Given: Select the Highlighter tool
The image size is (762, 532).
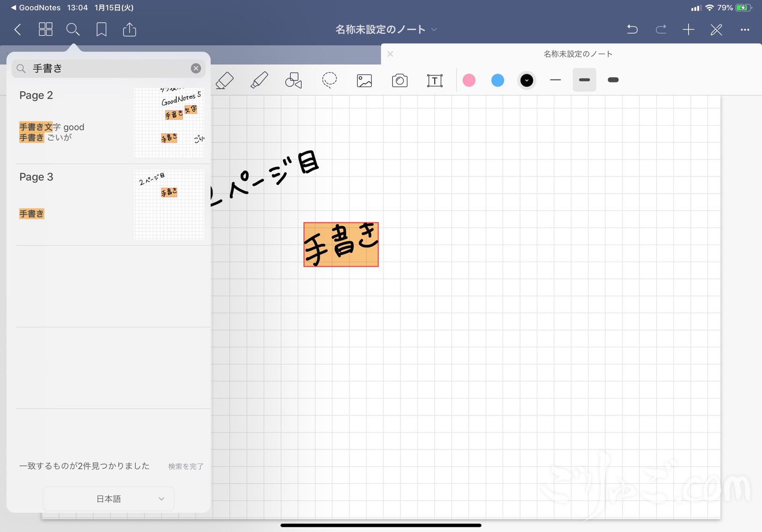Looking at the screenshot, I should [259, 80].
